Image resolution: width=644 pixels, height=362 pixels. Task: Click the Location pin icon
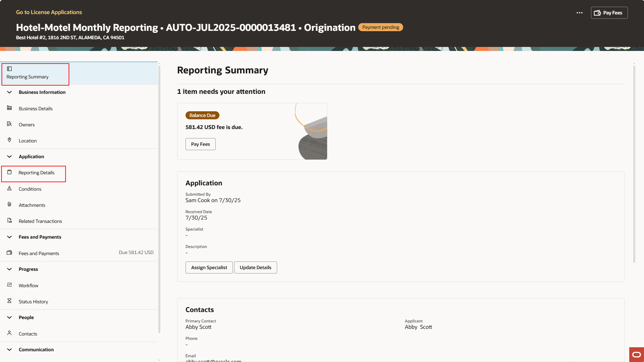[x=9, y=140]
